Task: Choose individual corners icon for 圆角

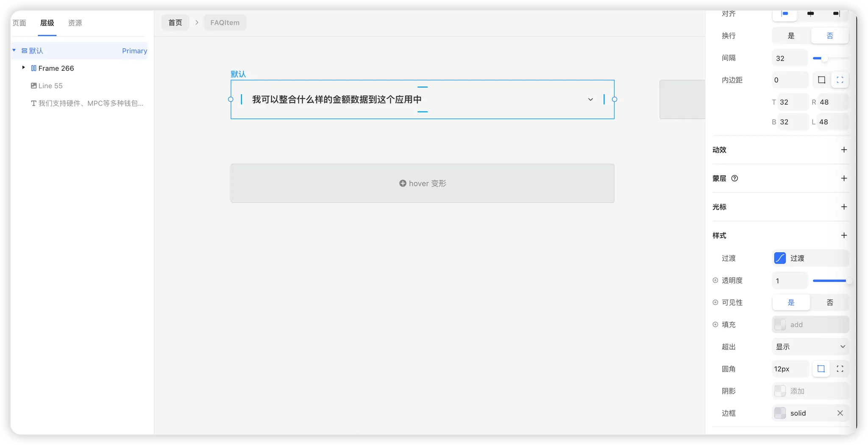Action: [840, 369]
